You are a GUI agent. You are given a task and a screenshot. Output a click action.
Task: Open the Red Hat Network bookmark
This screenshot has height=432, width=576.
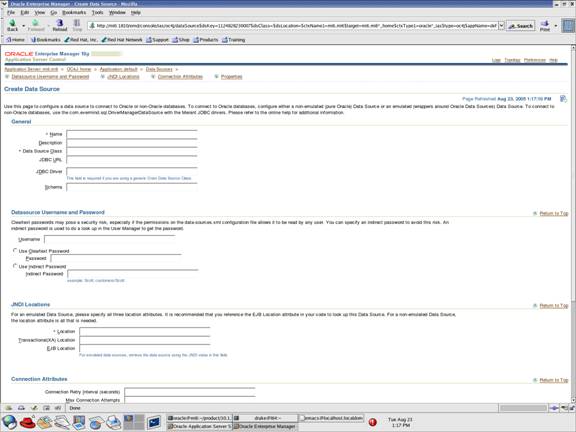pyautogui.click(x=122, y=40)
